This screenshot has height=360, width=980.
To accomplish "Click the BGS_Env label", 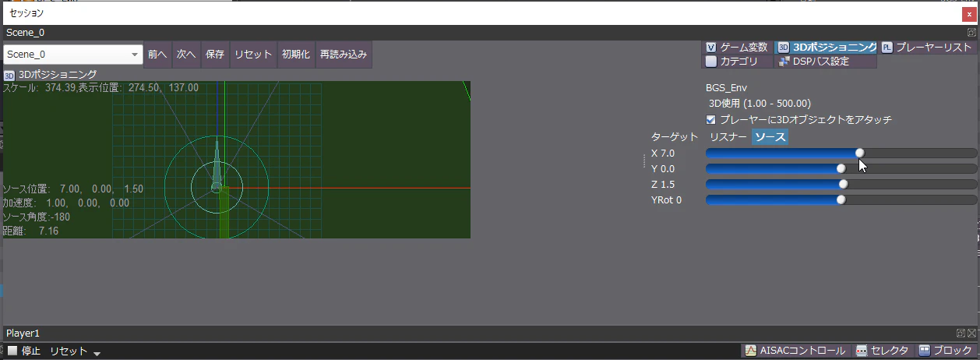I will click(726, 88).
